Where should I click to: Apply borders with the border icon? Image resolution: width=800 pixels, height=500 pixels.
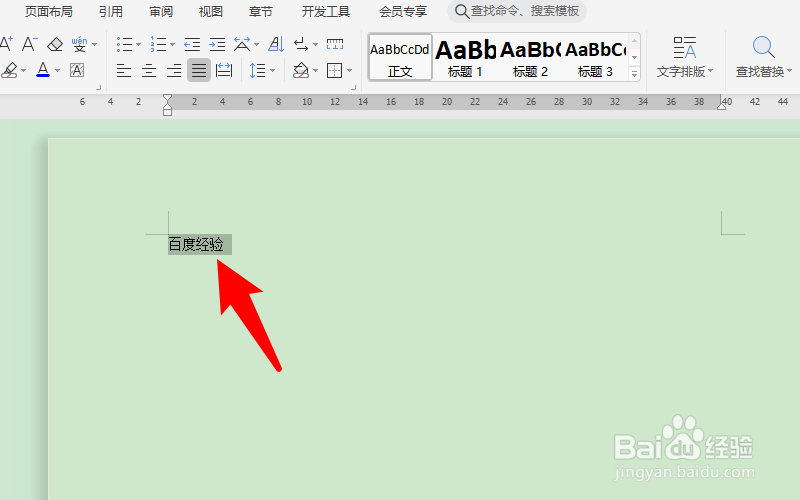click(335, 70)
